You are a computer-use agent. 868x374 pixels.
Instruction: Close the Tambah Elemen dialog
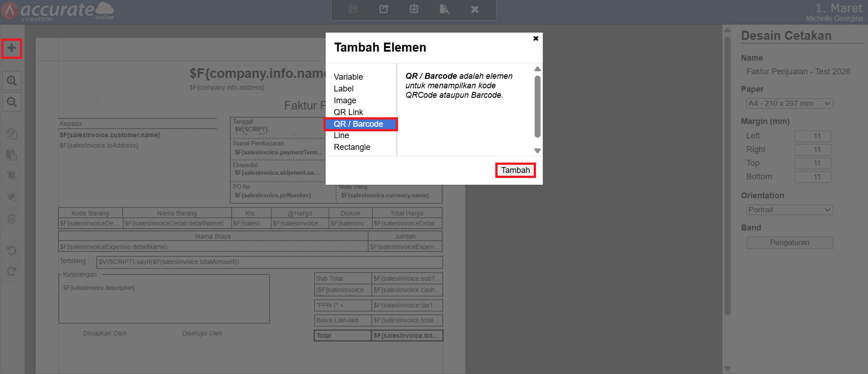pos(536,38)
